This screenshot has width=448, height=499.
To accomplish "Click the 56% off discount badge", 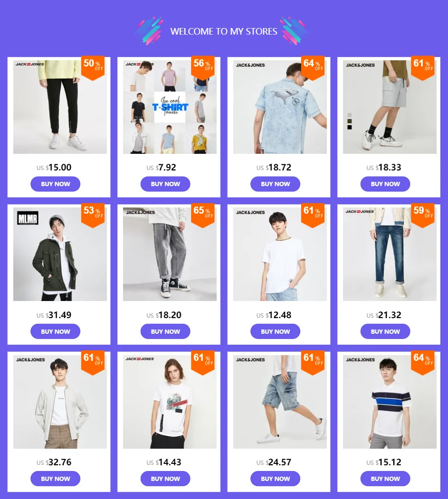I will click(202, 67).
